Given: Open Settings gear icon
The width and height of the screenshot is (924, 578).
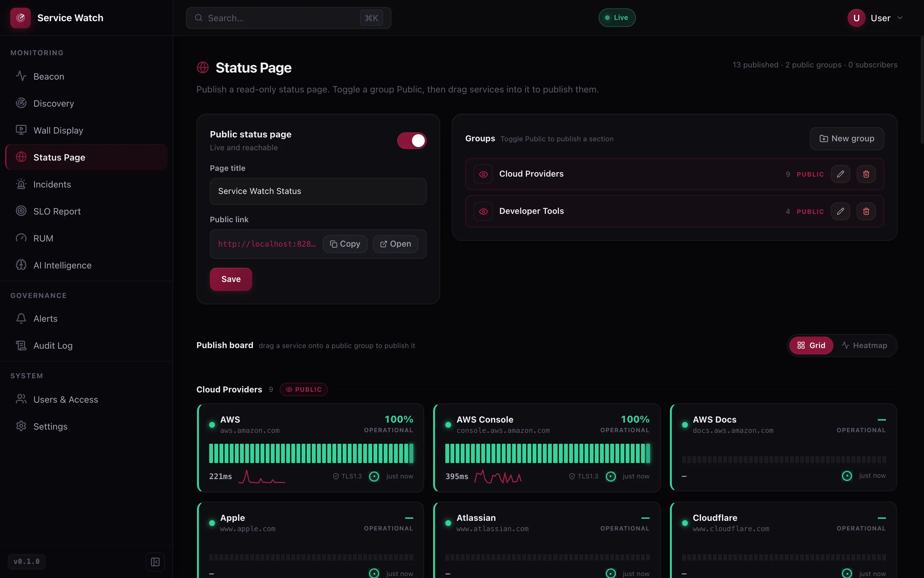Looking at the screenshot, I should tap(21, 426).
